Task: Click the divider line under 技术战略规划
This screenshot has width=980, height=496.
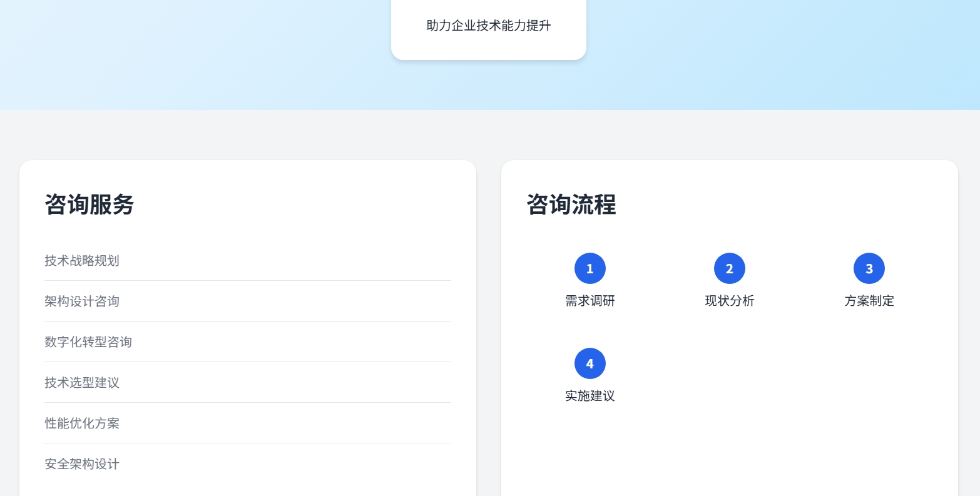Action: [x=247, y=281]
